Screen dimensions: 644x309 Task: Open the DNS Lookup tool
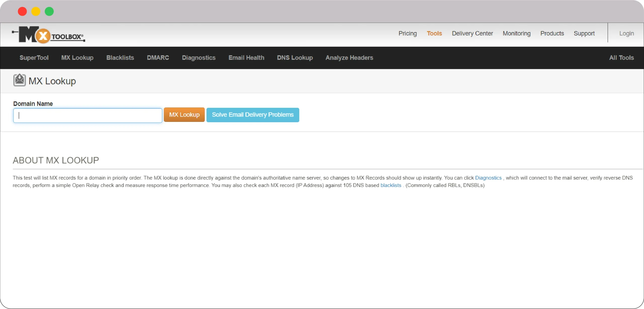[295, 58]
